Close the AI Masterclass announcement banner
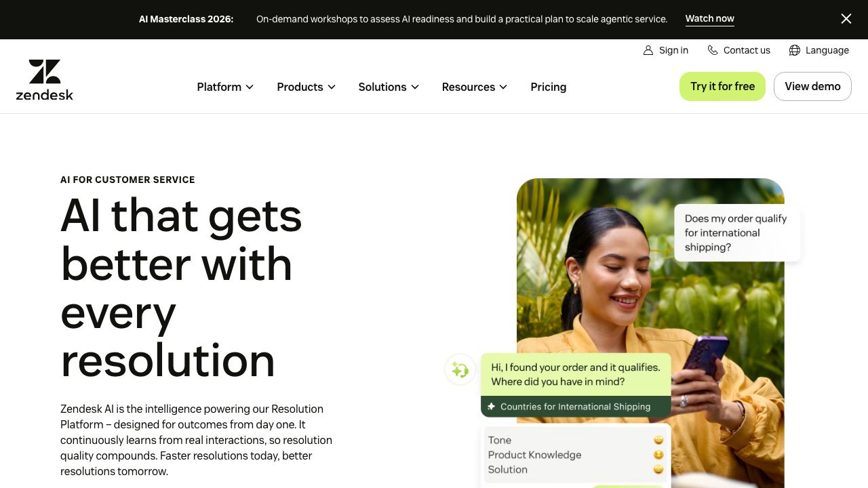 [x=846, y=19]
